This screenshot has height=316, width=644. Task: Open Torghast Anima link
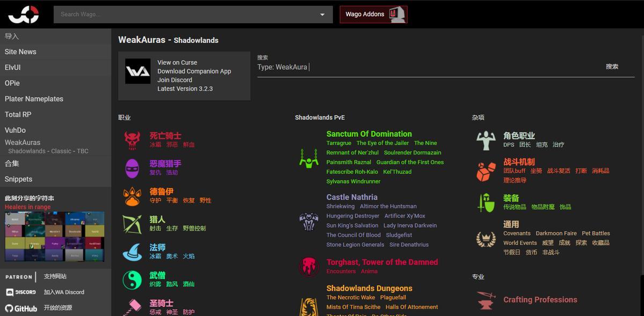tap(369, 271)
